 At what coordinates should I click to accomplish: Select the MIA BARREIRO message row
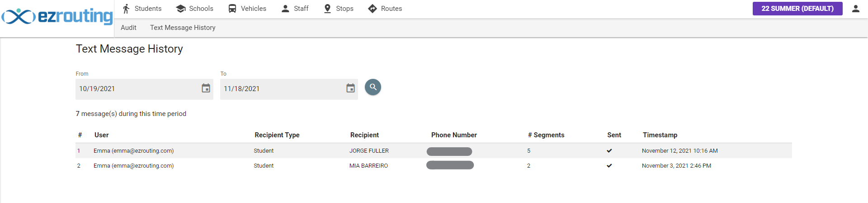[x=434, y=166]
